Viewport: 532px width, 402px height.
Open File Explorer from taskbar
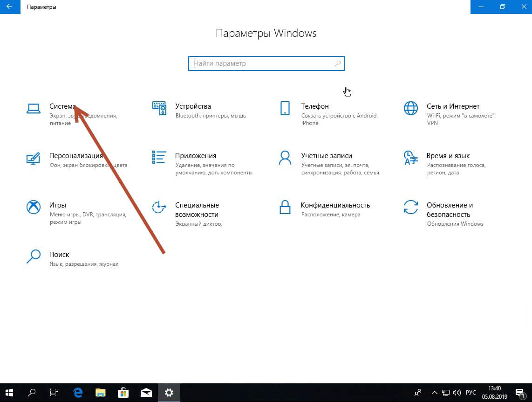pos(101,393)
